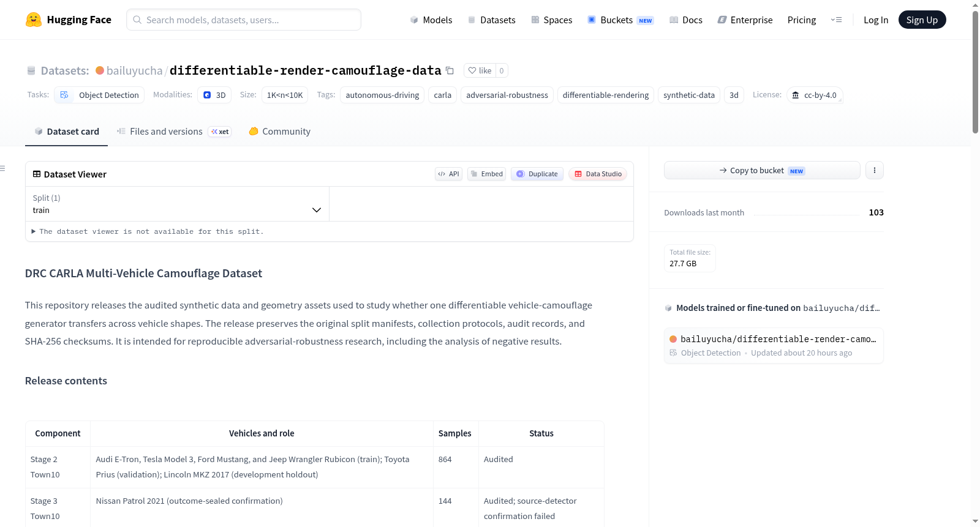
Task: Click the bailuyucha orange avatar in the title
Action: (x=100, y=70)
